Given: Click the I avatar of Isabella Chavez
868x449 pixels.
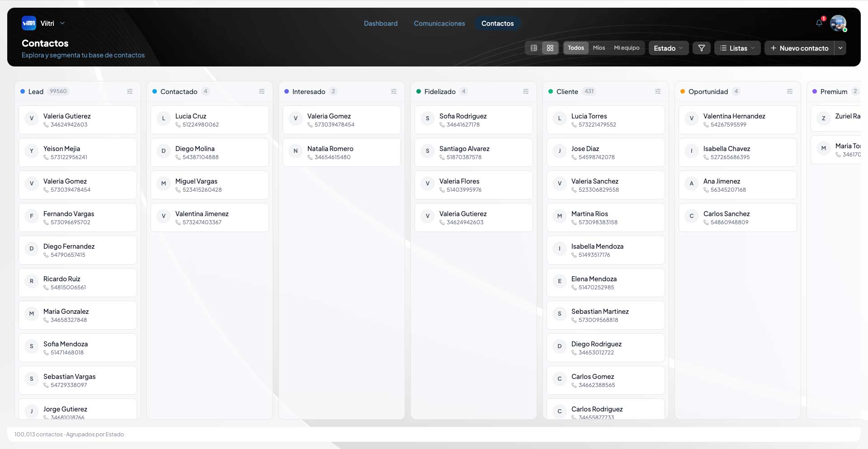Looking at the screenshot, I should point(692,151).
